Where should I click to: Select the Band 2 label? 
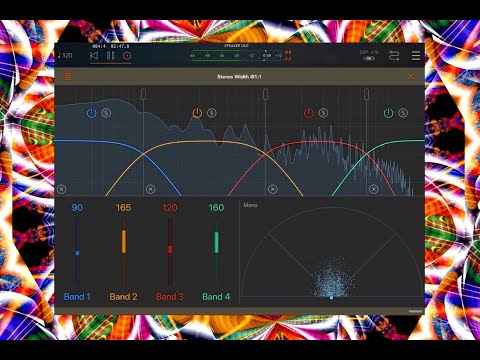123,297
